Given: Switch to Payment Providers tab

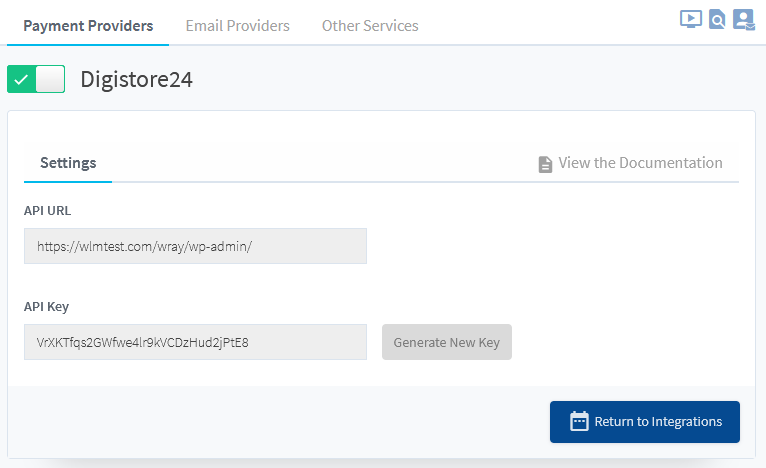Looking at the screenshot, I should click(88, 25).
